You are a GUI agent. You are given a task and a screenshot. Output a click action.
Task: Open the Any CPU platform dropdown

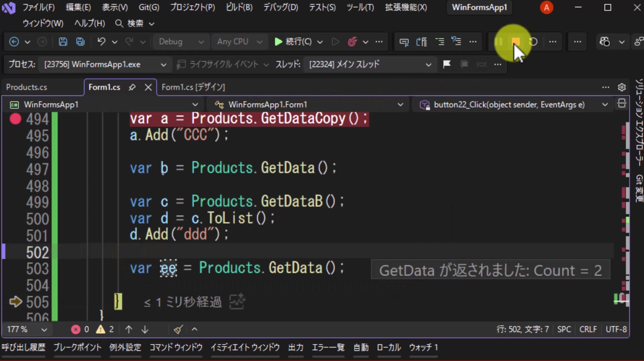239,42
